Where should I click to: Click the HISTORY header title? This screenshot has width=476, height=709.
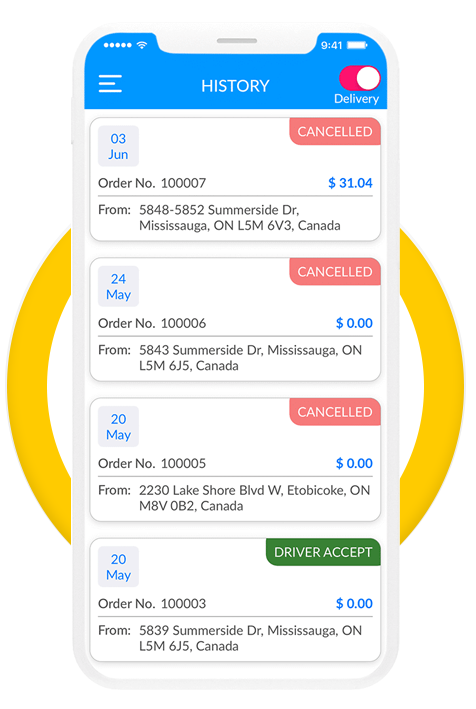click(235, 86)
